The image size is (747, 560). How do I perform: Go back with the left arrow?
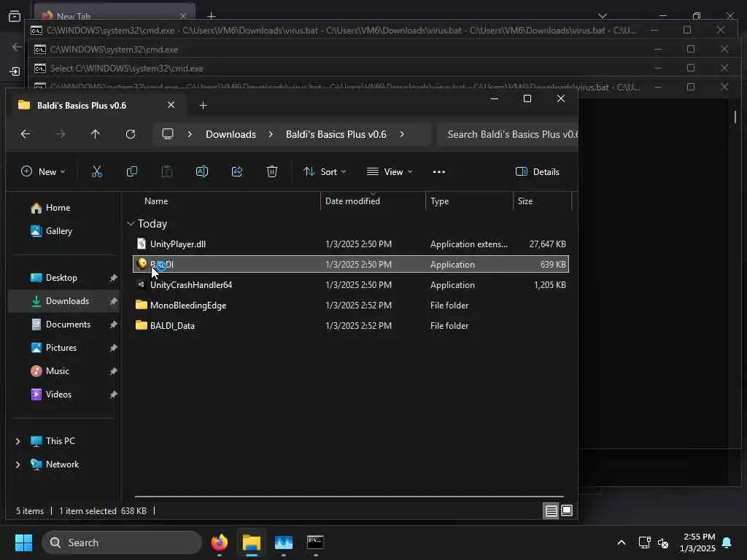[x=26, y=134]
